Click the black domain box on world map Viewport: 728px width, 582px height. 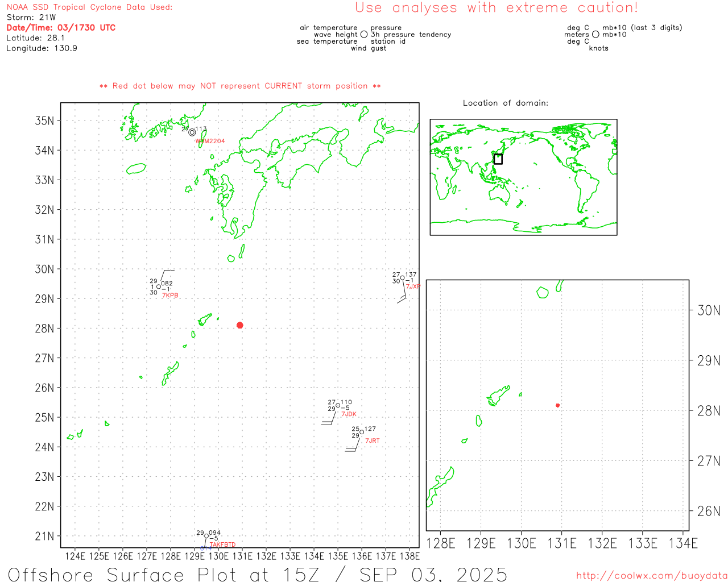[x=498, y=159]
